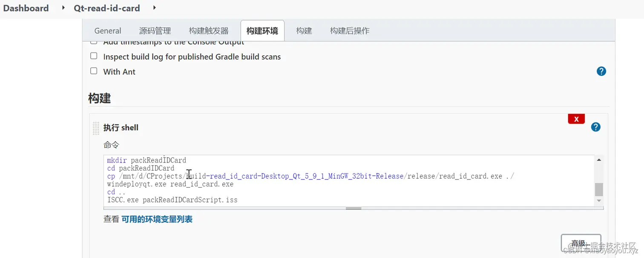Switch to 构建 tab
The height and width of the screenshot is (258, 644).
(304, 31)
